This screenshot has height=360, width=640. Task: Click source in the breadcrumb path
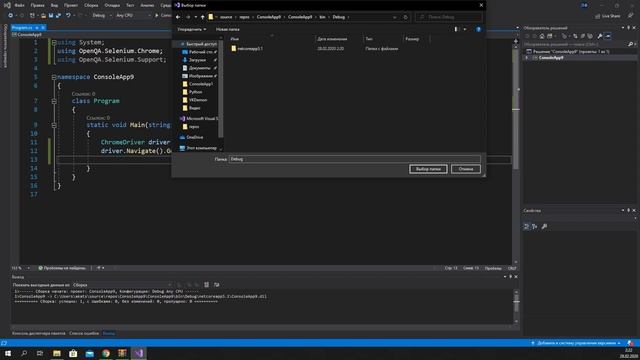point(226,17)
